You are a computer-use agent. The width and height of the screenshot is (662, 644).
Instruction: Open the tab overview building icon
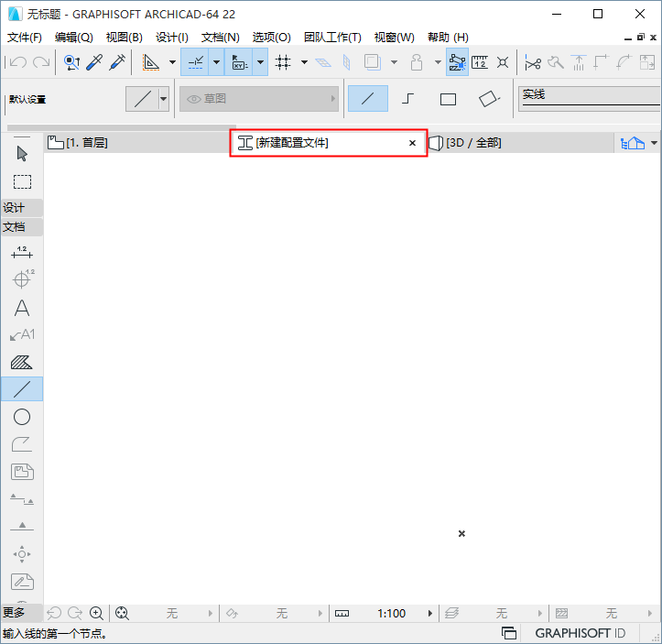[632, 143]
